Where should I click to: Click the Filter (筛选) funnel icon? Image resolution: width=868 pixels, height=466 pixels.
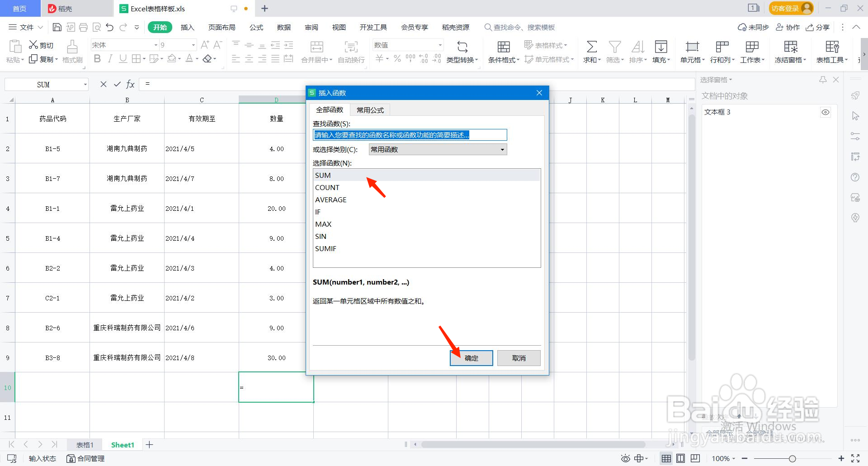pyautogui.click(x=614, y=47)
